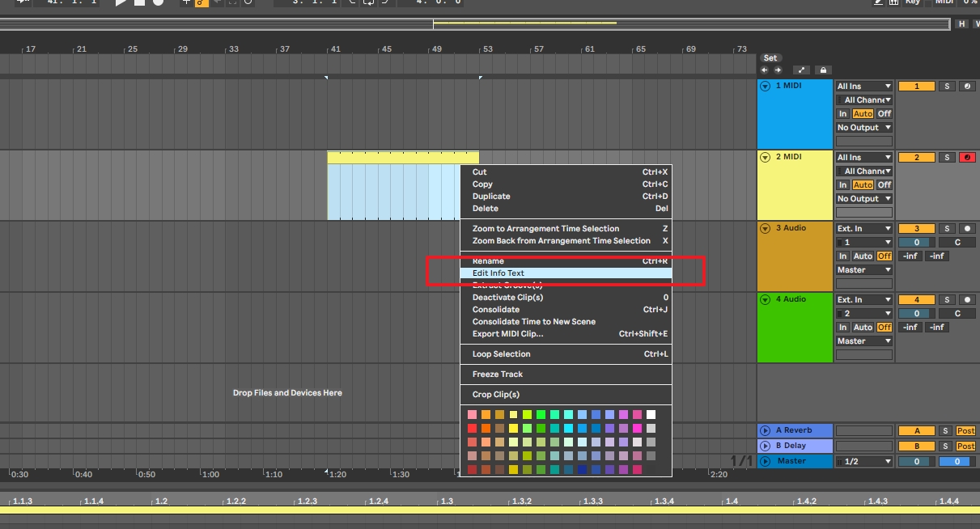Set track 1 MIDI monitor to In

pos(842,114)
